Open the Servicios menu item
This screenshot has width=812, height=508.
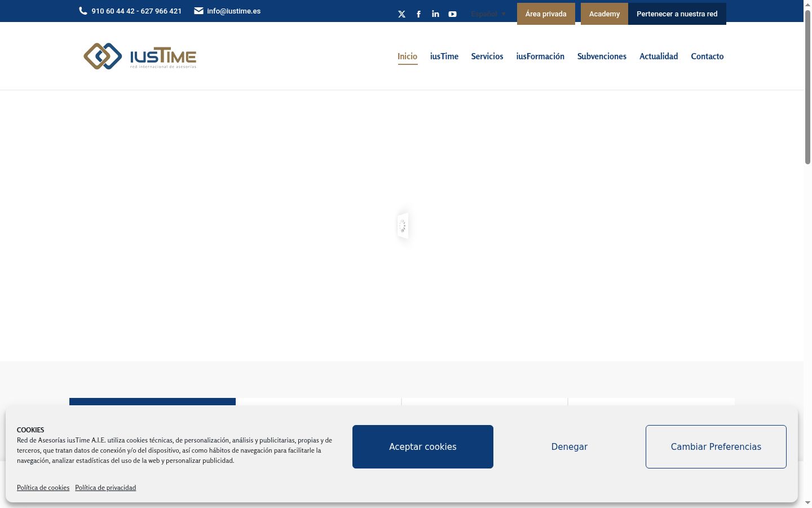pos(487,56)
